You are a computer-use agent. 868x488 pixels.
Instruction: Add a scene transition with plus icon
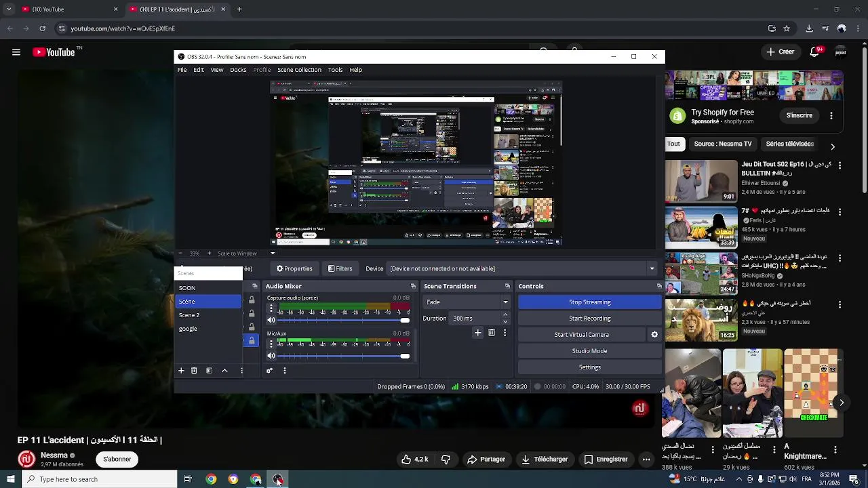[x=477, y=333]
